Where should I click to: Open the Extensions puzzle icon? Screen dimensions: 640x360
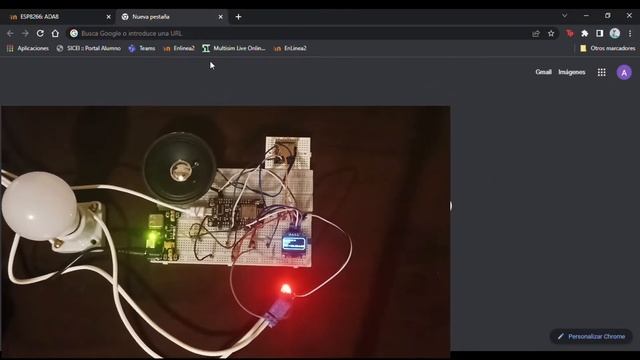(584, 33)
